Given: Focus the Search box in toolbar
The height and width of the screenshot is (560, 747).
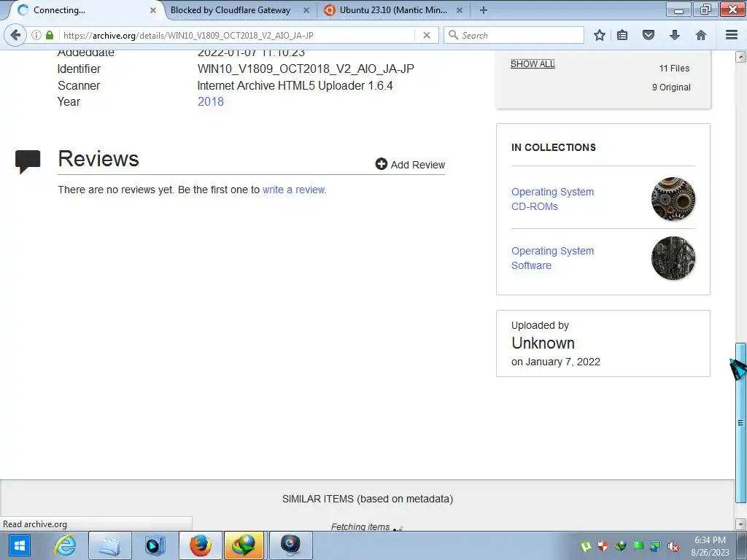Looking at the screenshot, I should pyautogui.click(x=514, y=35).
